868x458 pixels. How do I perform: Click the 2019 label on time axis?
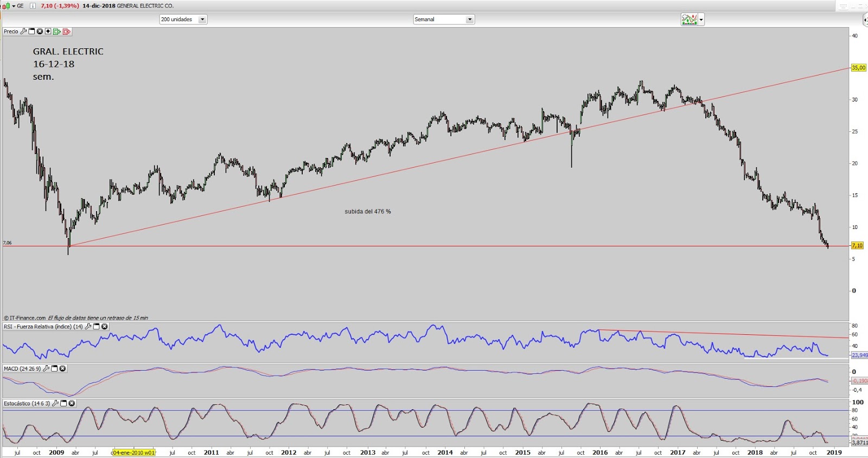coord(834,453)
